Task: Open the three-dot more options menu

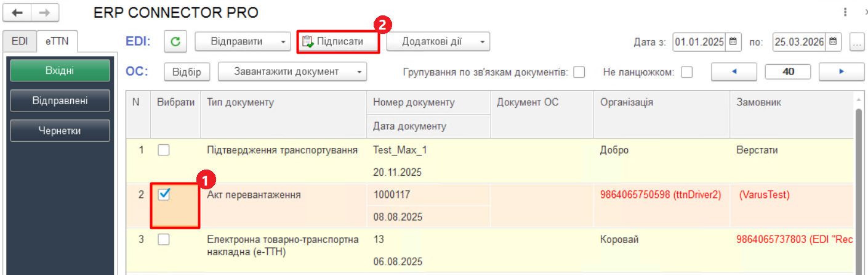Action: click(845, 12)
